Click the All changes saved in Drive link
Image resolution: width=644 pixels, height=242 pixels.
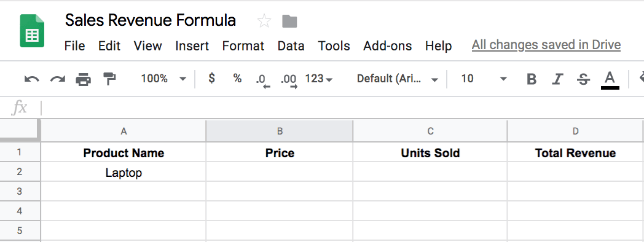pyautogui.click(x=546, y=45)
